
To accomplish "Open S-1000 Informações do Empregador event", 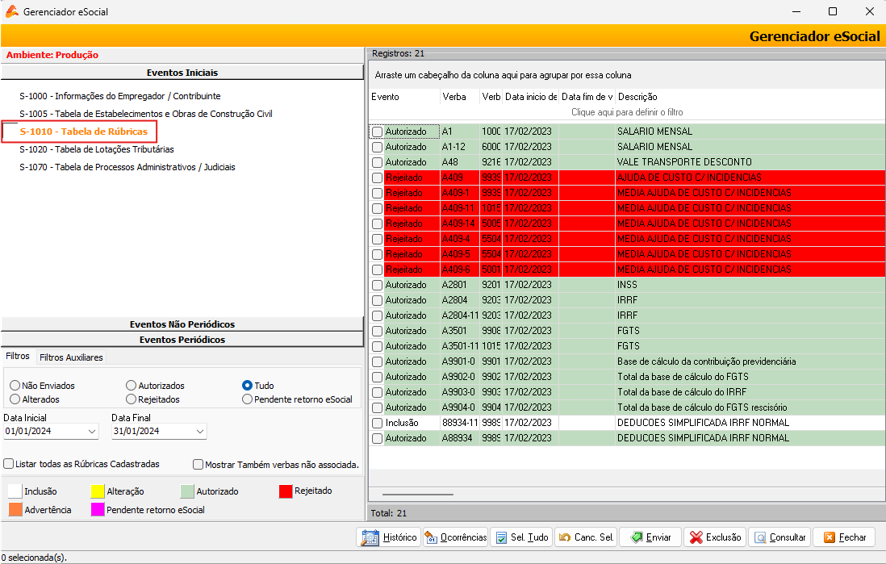I will [x=120, y=96].
